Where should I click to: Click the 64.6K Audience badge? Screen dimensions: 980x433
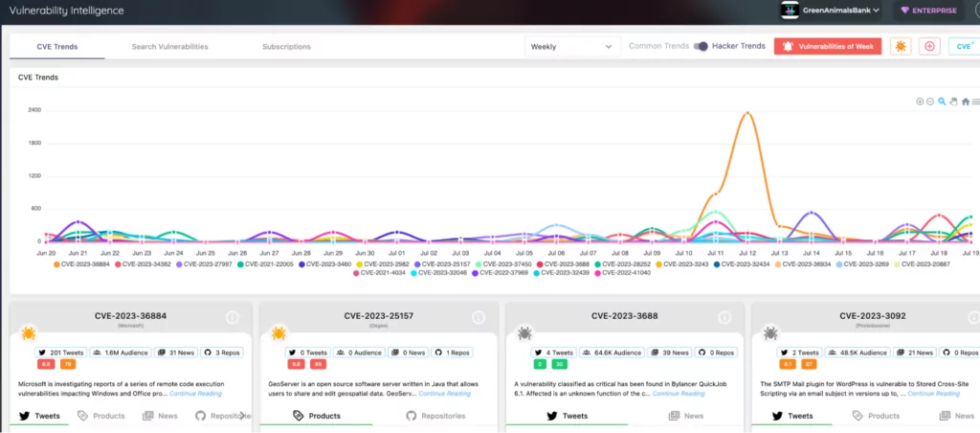tap(612, 353)
